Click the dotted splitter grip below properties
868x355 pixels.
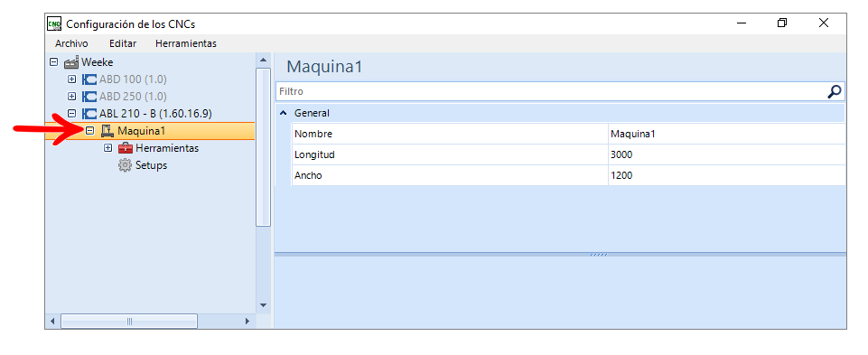[599, 255]
